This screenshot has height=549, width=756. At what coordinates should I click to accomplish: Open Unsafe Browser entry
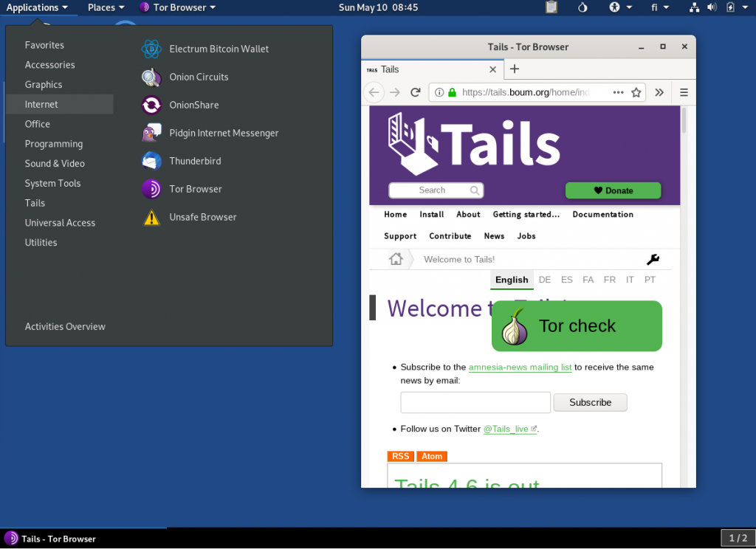[202, 218]
